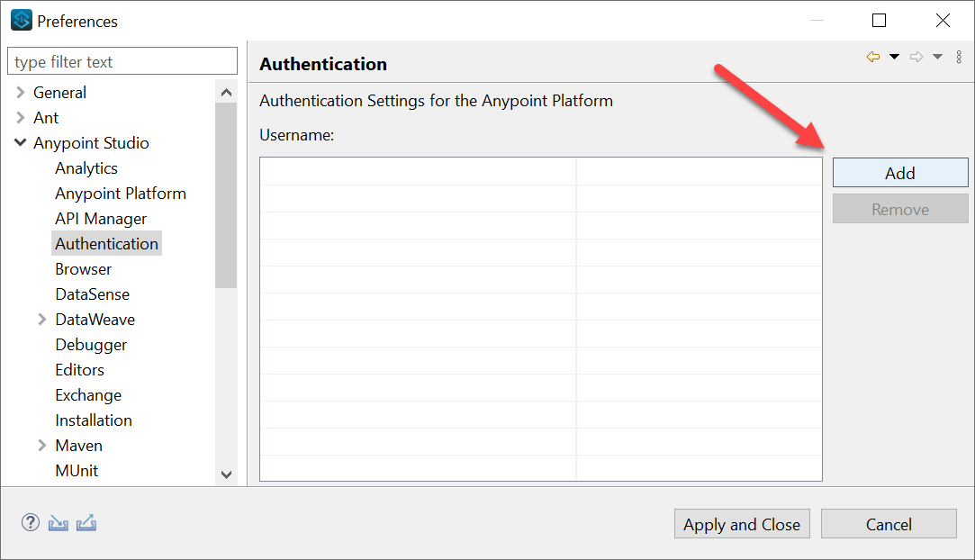The width and height of the screenshot is (975, 560).
Task: Navigate back with the yellow back arrow
Action: (871, 56)
